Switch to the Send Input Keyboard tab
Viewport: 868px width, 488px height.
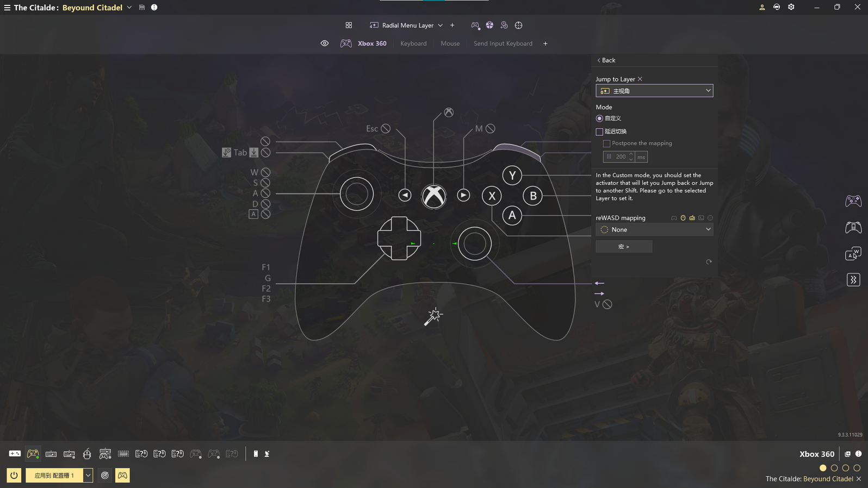click(x=503, y=43)
